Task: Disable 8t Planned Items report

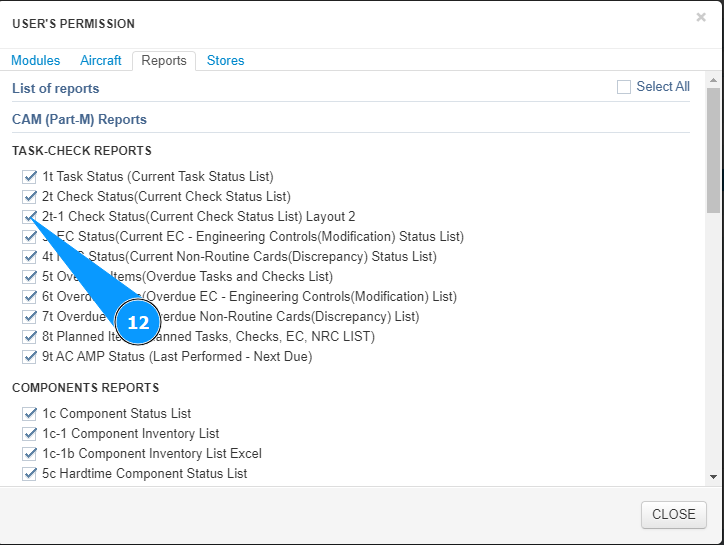Action: coord(30,337)
